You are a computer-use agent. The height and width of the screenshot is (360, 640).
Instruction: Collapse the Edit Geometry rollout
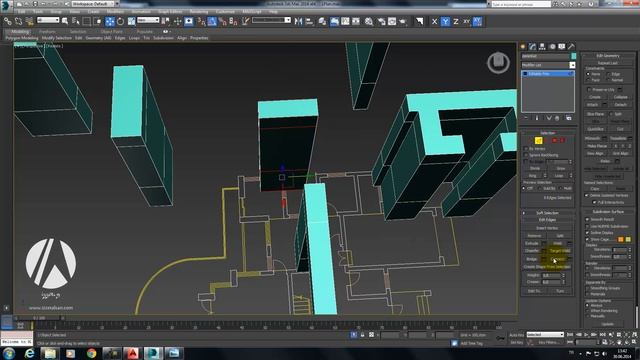coord(608,56)
